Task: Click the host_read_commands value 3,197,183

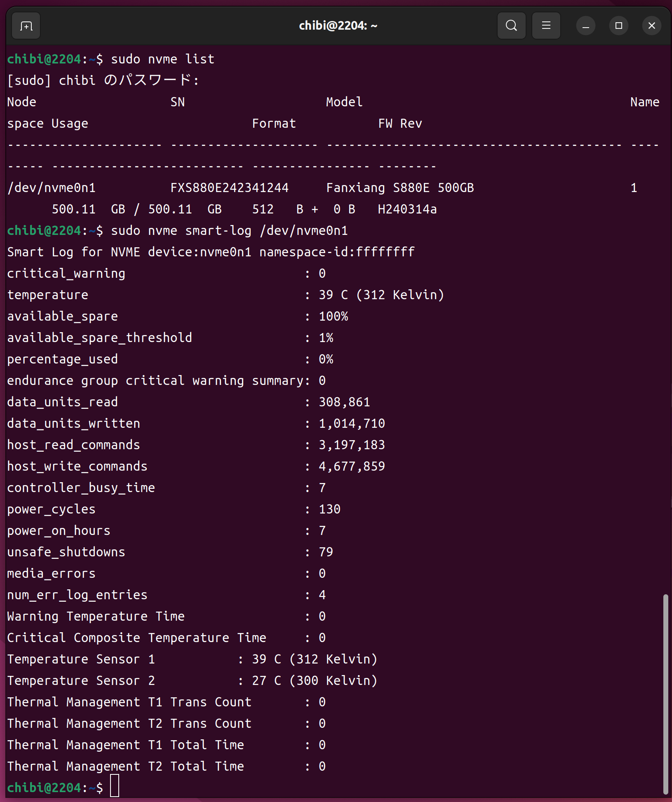Action: point(352,445)
